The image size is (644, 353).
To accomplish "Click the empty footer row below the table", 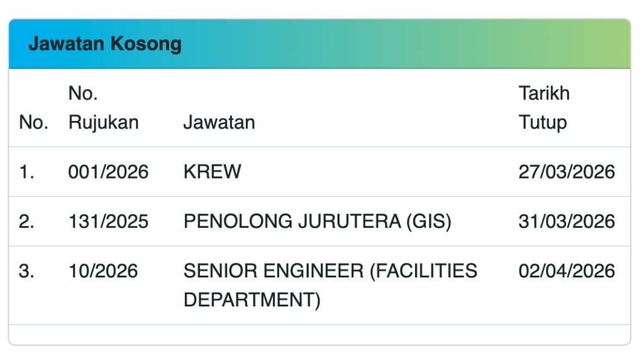I will [319, 335].
